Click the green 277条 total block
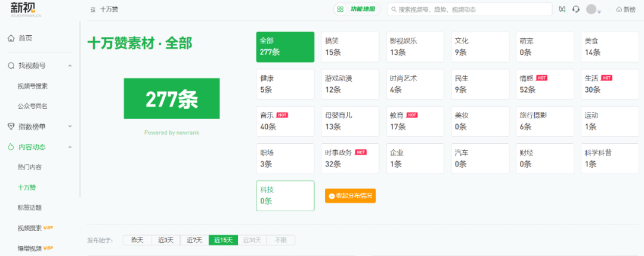 (171, 98)
